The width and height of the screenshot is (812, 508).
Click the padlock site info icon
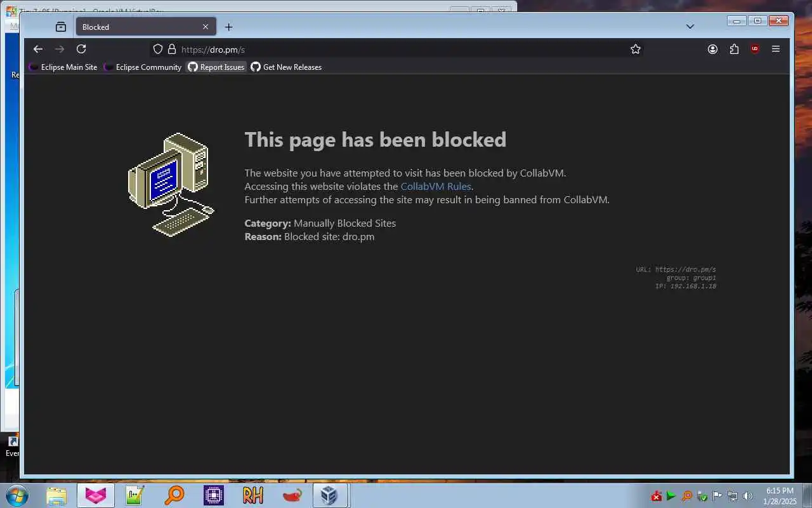pos(171,49)
